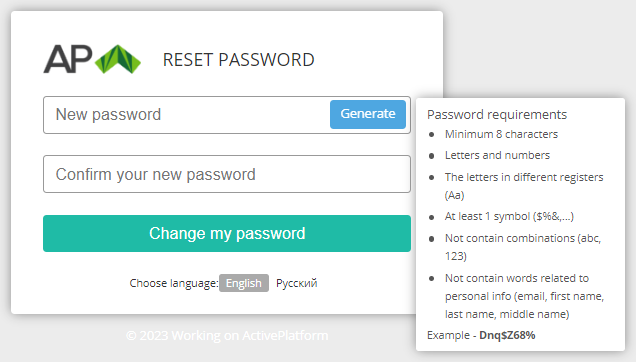Viewport: 636px width, 362px height.
Task: Click the At least 1 symbol requirement
Action: coord(509,216)
